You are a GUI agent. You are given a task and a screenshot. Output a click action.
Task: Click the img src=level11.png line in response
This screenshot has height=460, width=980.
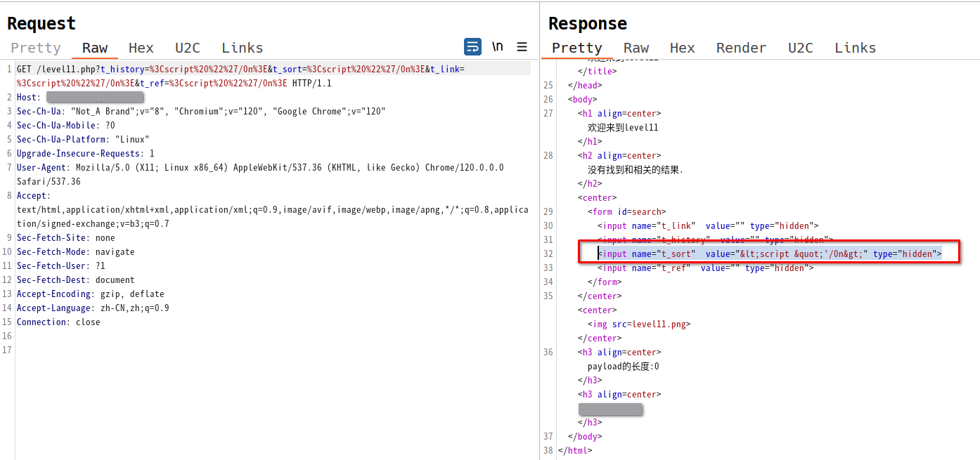[x=639, y=324]
